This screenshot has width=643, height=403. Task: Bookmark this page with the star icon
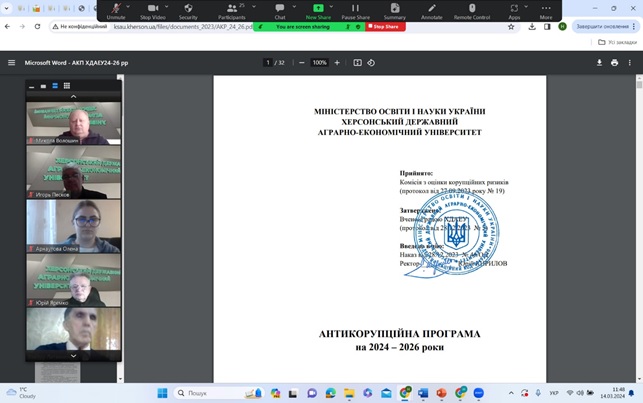[x=511, y=27]
